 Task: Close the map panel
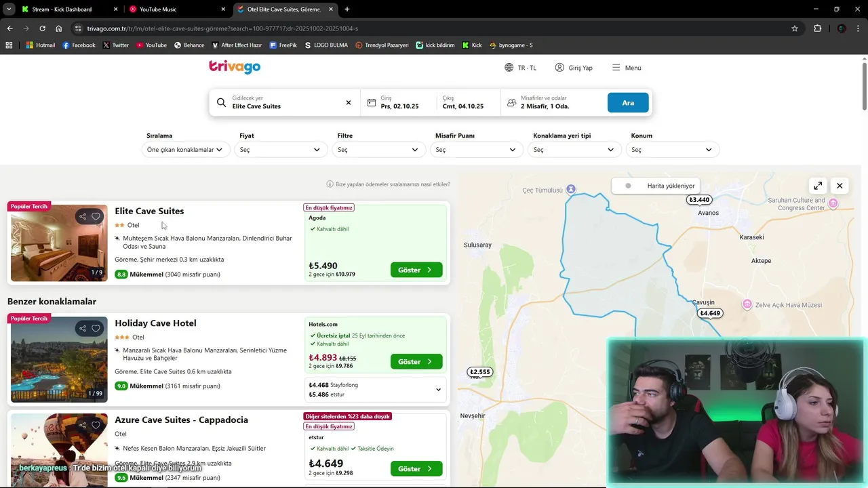pos(840,186)
